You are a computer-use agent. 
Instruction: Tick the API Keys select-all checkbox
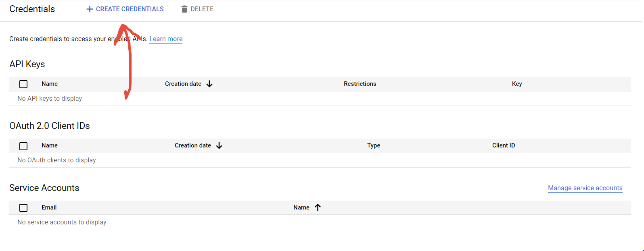tap(23, 84)
